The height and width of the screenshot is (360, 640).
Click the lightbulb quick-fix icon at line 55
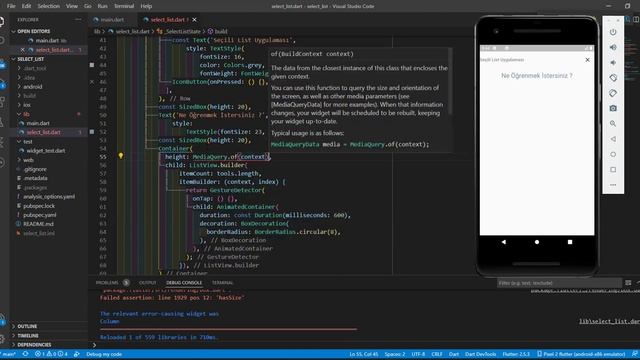pyautogui.click(x=121, y=156)
